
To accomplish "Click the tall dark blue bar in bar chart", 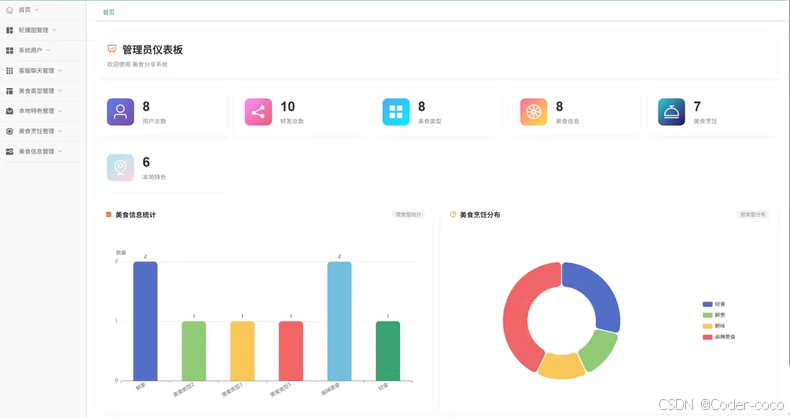I will click(x=145, y=321).
